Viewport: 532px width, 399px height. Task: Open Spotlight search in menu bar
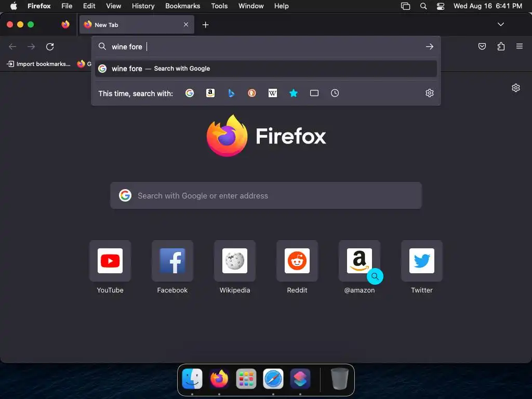[423, 6]
